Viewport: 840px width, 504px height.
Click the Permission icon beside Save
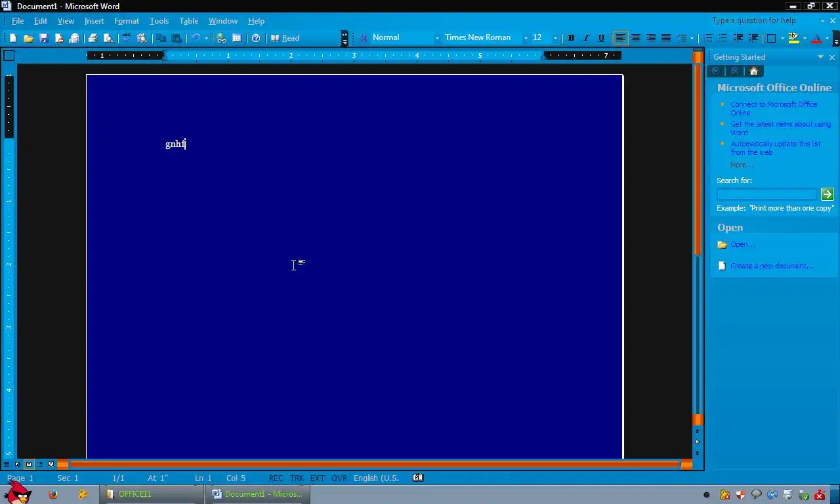tap(59, 38)
